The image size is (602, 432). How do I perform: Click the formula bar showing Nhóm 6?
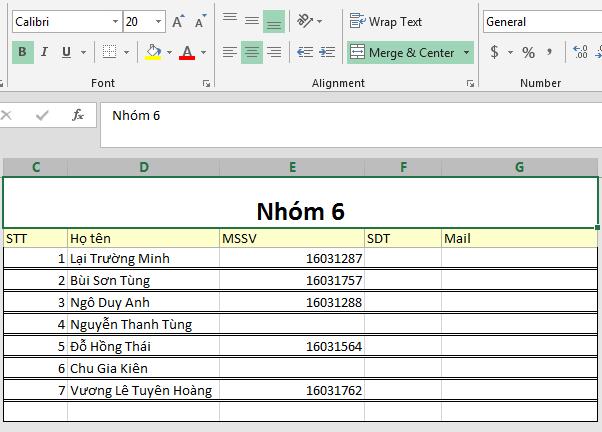tap(351, 125)
